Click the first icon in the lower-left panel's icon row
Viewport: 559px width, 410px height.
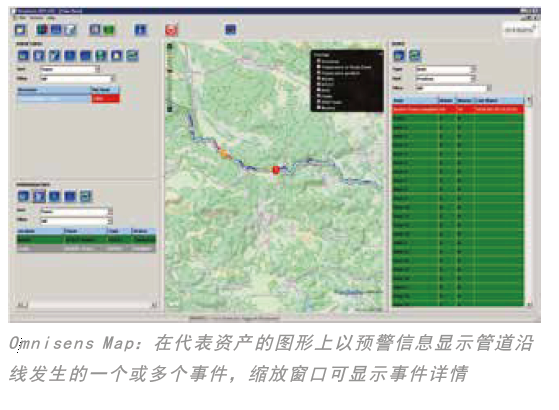[x=24, y=196]
